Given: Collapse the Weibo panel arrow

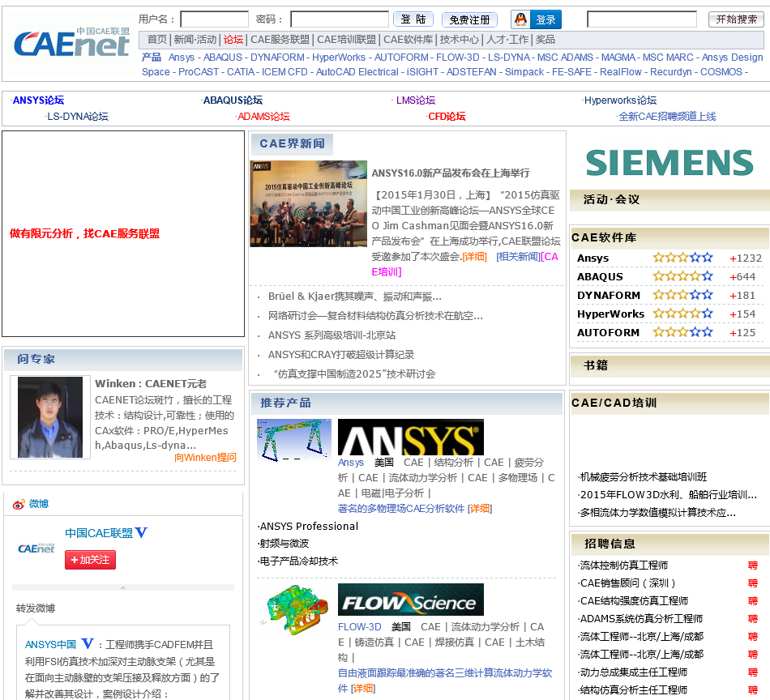Looking at the screenshot, I should pos(123,587).
